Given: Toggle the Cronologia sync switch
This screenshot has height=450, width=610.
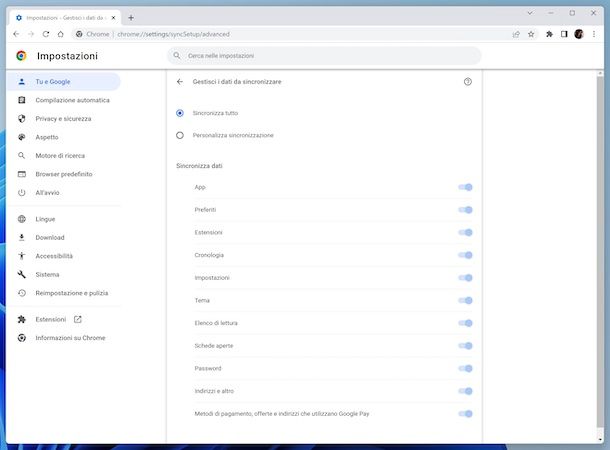Looking at the screenshot, I should pos(465,255).
